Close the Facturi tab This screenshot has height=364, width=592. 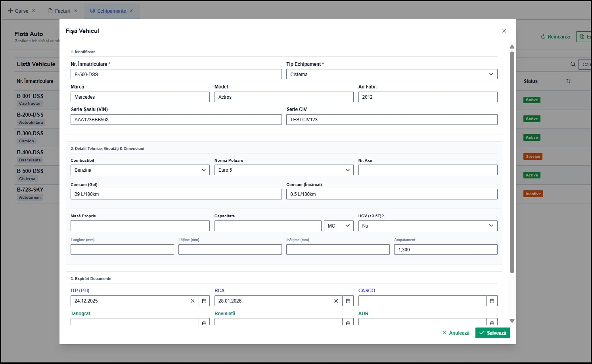76,11
